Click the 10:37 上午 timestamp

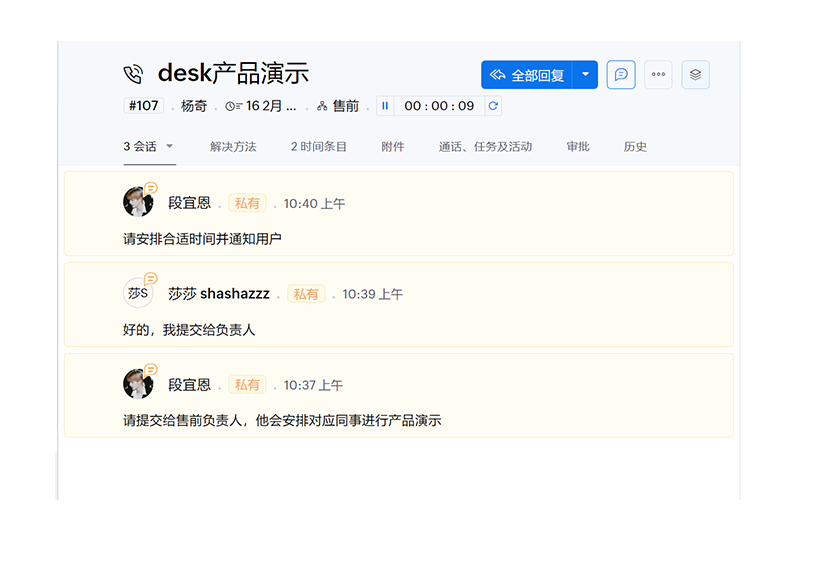point(313,385)
